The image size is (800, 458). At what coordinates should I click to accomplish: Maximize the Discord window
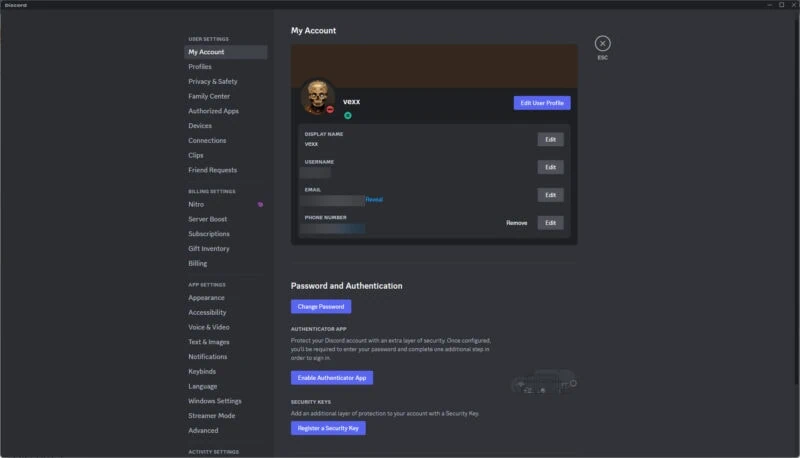pos(781,5)
